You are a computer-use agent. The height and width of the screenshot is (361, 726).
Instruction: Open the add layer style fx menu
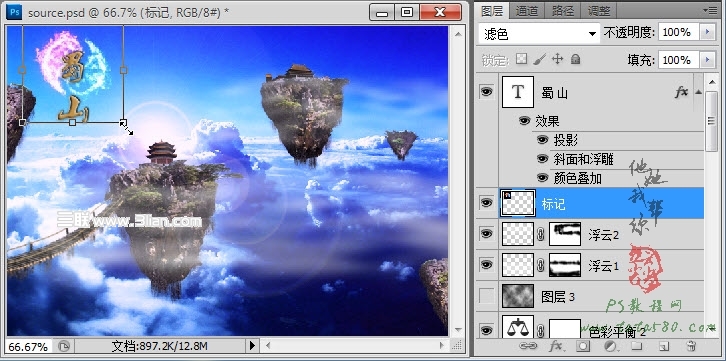tap(556, 346)
